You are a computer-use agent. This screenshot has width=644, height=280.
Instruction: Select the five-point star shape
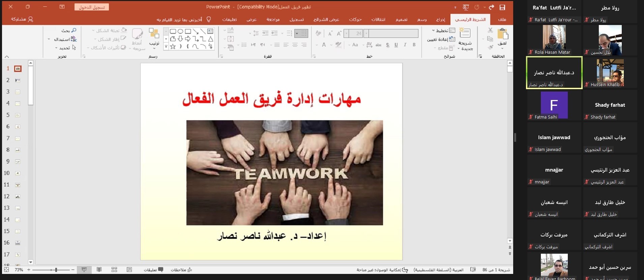(x=173, y=47)
